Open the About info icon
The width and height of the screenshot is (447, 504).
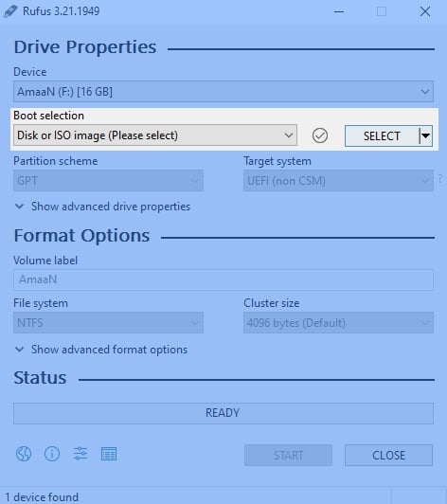tap(52, 454)
